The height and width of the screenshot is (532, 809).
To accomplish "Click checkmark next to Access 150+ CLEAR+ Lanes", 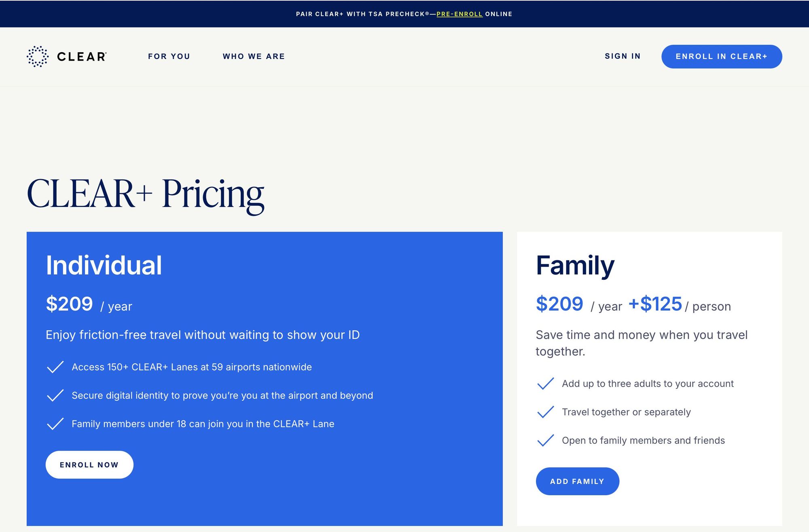I will pyautogui.click(x=55, y=367).
